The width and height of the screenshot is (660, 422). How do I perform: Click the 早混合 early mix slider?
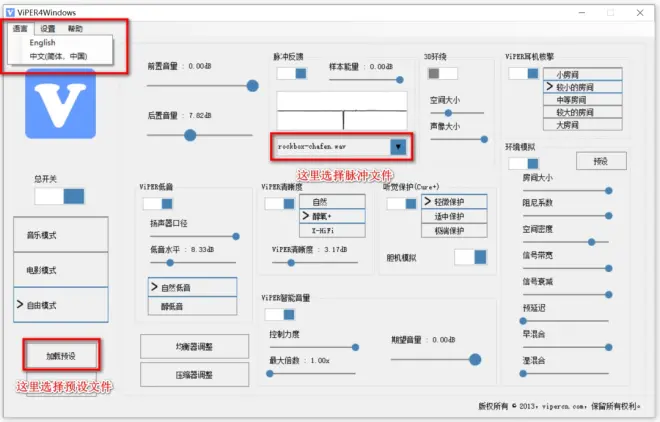tap(566, 347)
